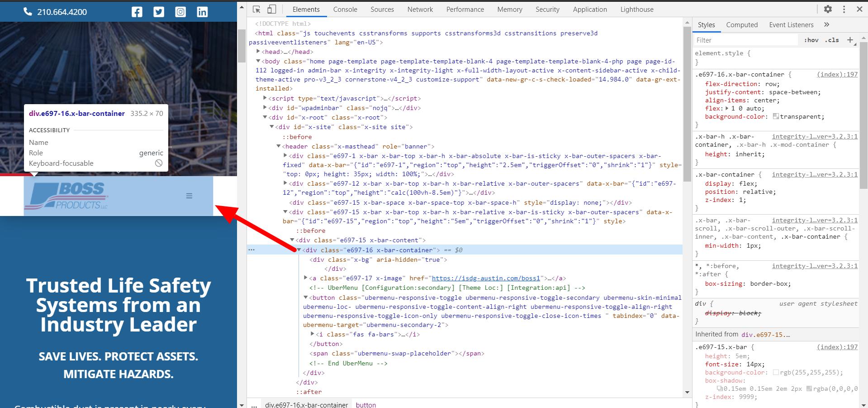868x408 pixels.
Task: Activate the inspect element picker tool
Action: click(x=256, y=10)
